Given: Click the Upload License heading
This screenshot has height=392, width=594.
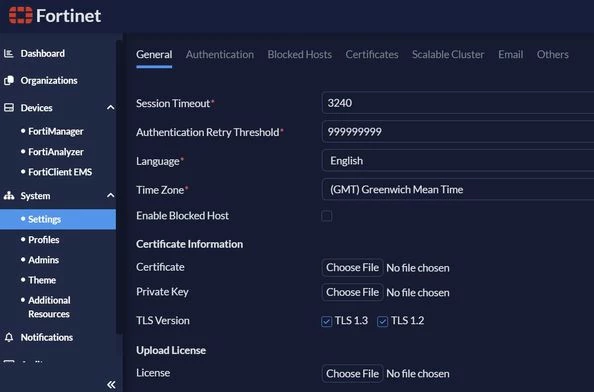Looking at the screenshot, I should tap(171, 350).
